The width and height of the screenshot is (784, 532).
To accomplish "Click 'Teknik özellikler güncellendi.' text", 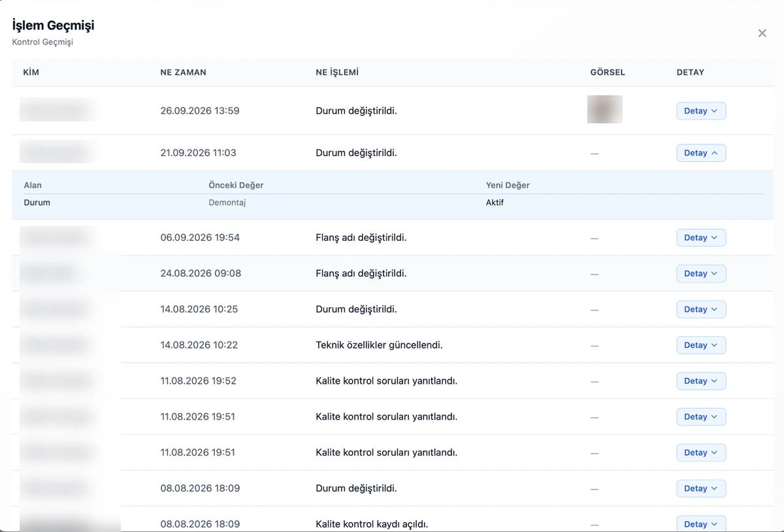I will click(x=379, y=345).
